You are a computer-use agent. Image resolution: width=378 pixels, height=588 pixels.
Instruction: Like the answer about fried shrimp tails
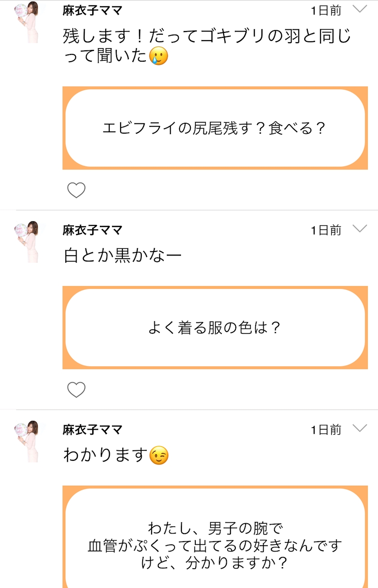point(76,190)
